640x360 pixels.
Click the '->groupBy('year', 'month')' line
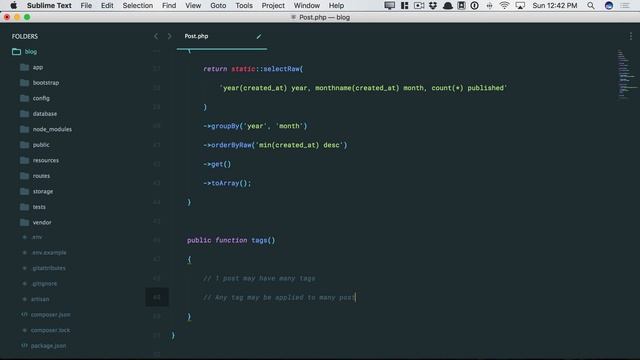tap(255, 126)
